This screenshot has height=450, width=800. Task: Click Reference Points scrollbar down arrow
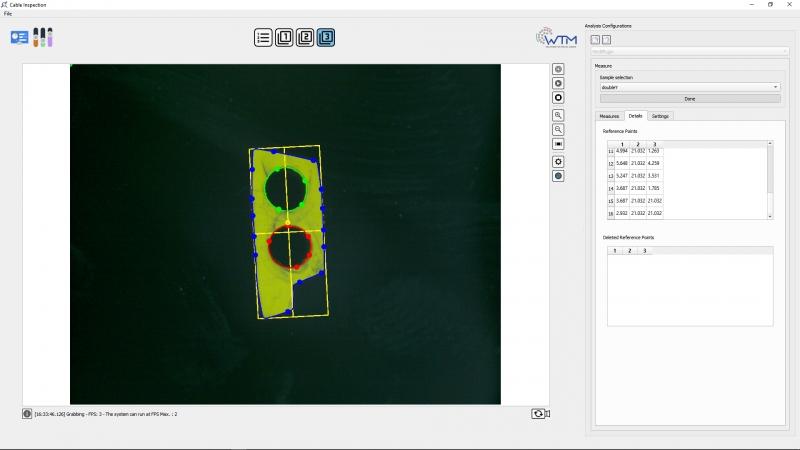point(770,216)
